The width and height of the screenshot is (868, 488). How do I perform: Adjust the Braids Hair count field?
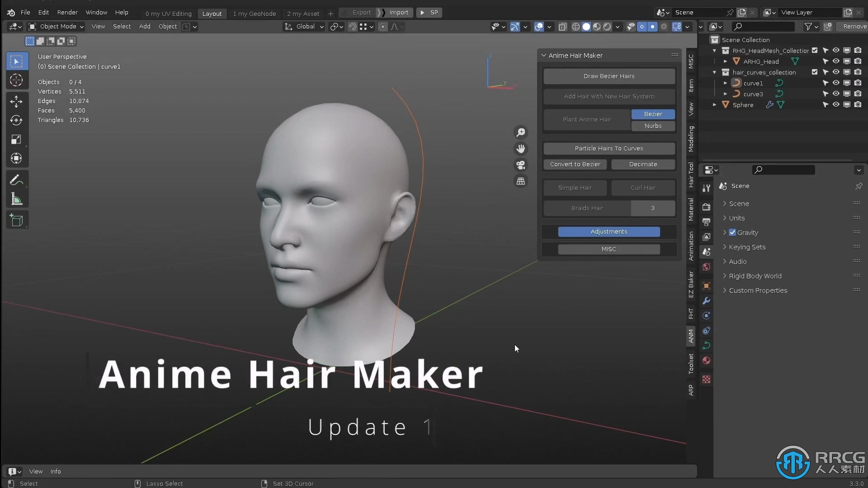point(653,208)
